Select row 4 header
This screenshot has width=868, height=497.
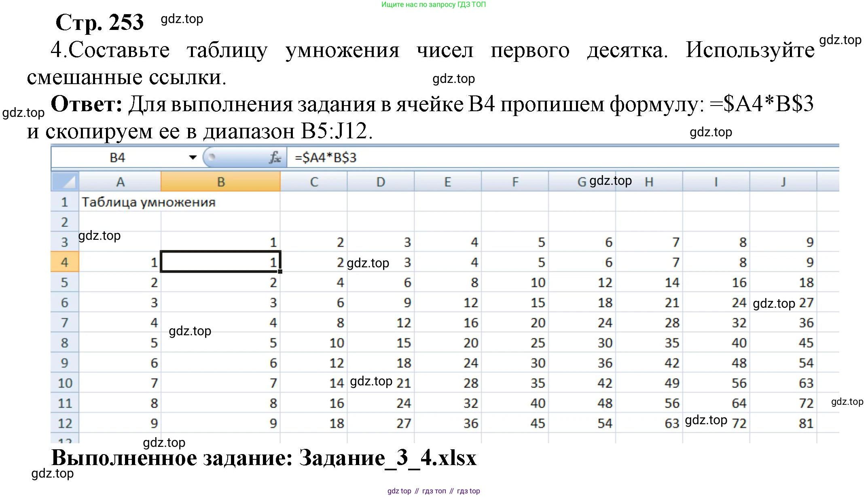tap(65, 262)
